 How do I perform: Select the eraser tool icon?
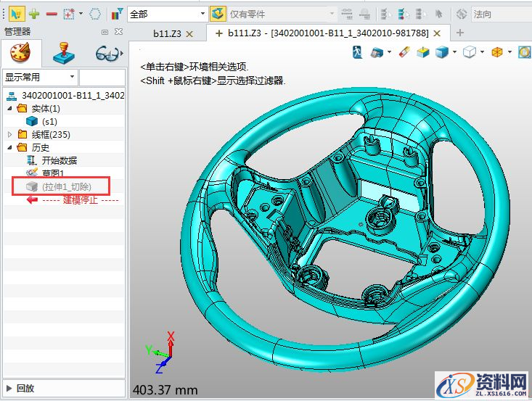click(404, 52)
